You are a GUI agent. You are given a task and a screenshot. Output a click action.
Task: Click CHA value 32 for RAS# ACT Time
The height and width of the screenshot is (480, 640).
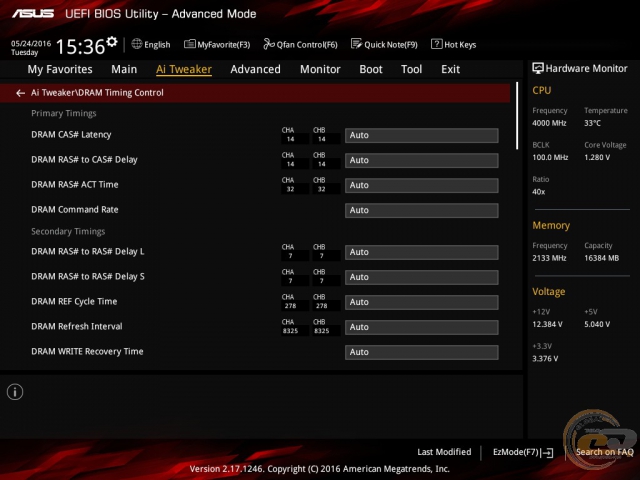pos(290,189)
